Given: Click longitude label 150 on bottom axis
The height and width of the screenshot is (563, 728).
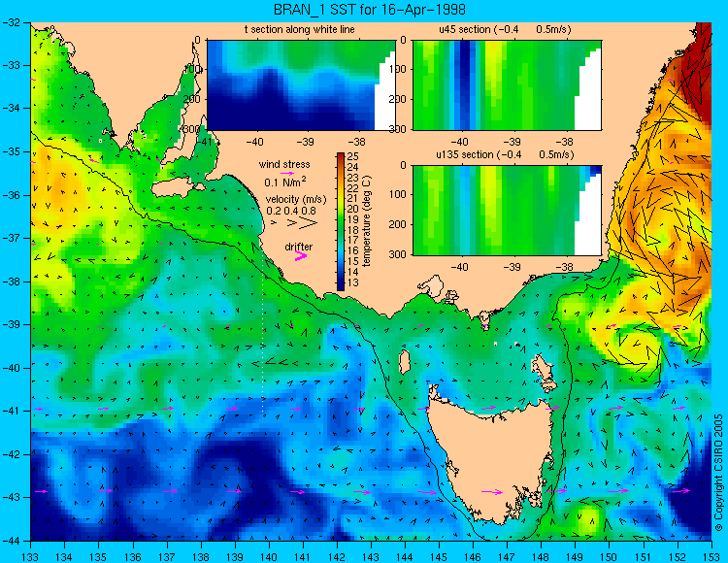Looking at the screenshot, I should [x=610, y=557].
